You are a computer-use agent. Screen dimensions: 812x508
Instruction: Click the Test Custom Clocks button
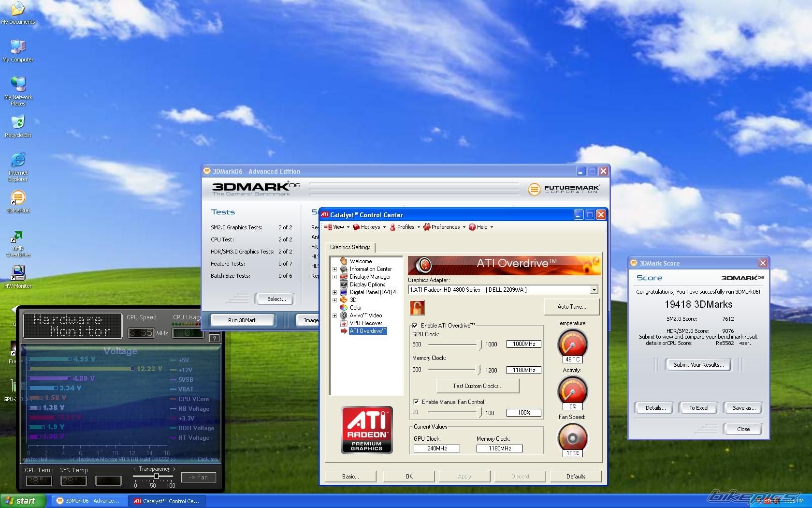tap(477, 386)
